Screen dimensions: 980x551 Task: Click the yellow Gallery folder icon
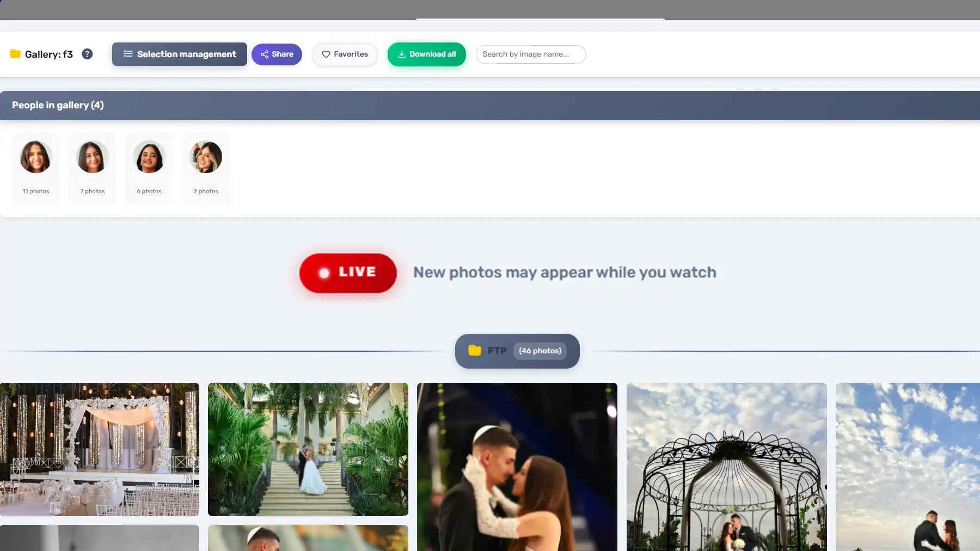point(15,54)
